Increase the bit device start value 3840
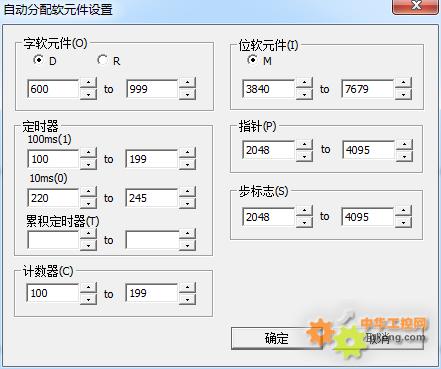This screenshot has width=441, height=369. pos(304,83)
